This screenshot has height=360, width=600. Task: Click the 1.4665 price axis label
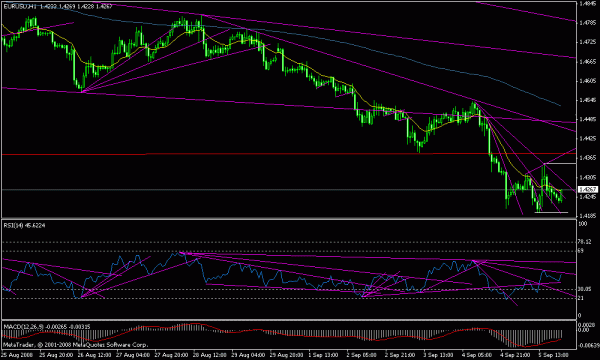click(x=587, y=62)
